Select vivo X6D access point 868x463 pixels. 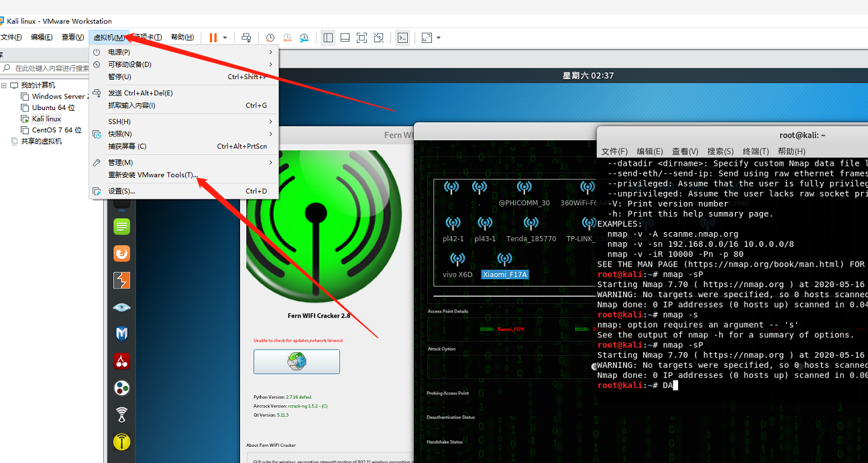[x=457, y=266]
